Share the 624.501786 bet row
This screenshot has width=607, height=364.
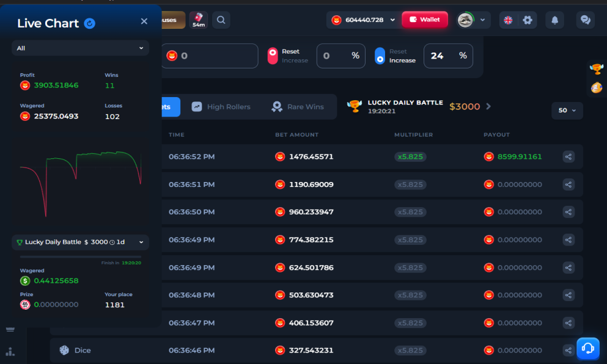point(568,268)
